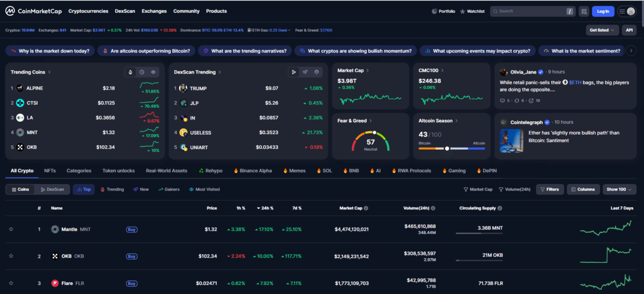The image size is (644, 294).
Task: Expand the ETH Gas Gwei dropdown
Action: click(x=281, y=30)
